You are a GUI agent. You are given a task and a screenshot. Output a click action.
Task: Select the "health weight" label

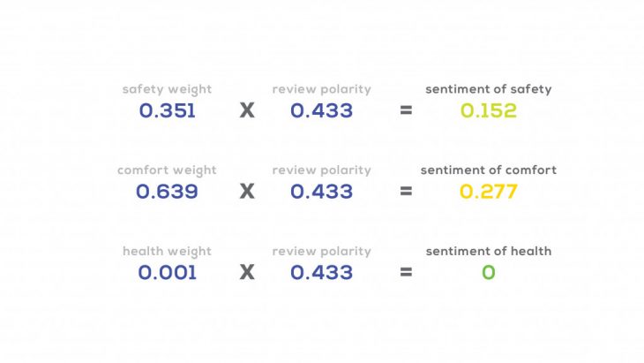pyautogui.click(x=167, y=252)
